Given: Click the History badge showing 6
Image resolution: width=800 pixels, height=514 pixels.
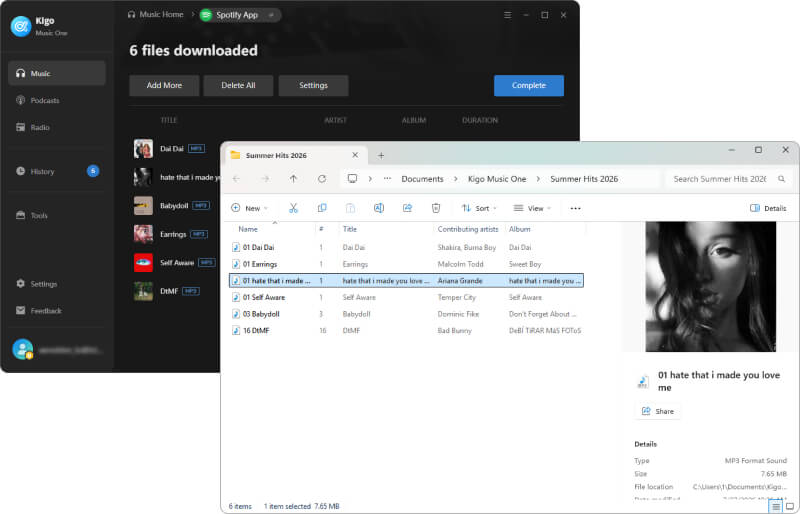Looking at the screenshot, I should (93, 171).
